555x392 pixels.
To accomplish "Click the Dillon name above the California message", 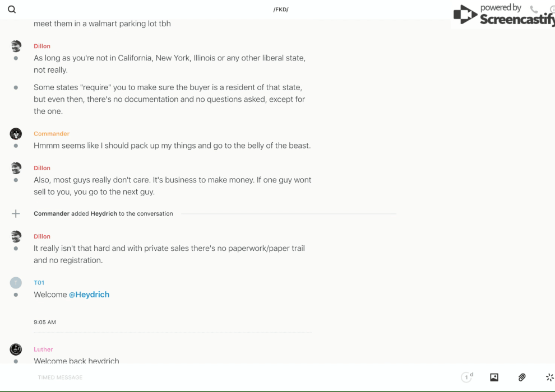I will click(42, 46).
